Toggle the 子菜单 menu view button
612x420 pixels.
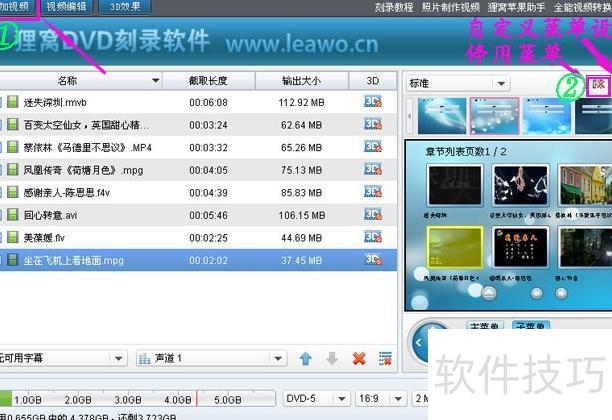(530, 327)
